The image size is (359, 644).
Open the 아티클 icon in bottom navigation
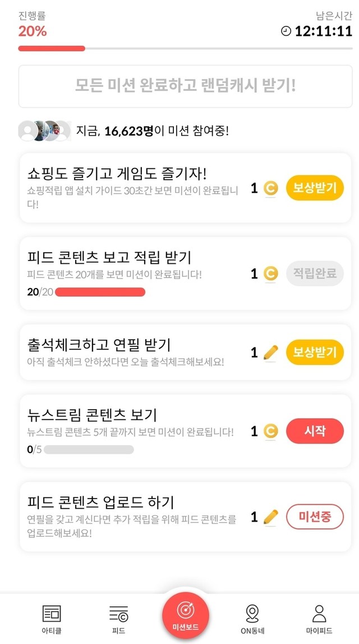point(52,613)
